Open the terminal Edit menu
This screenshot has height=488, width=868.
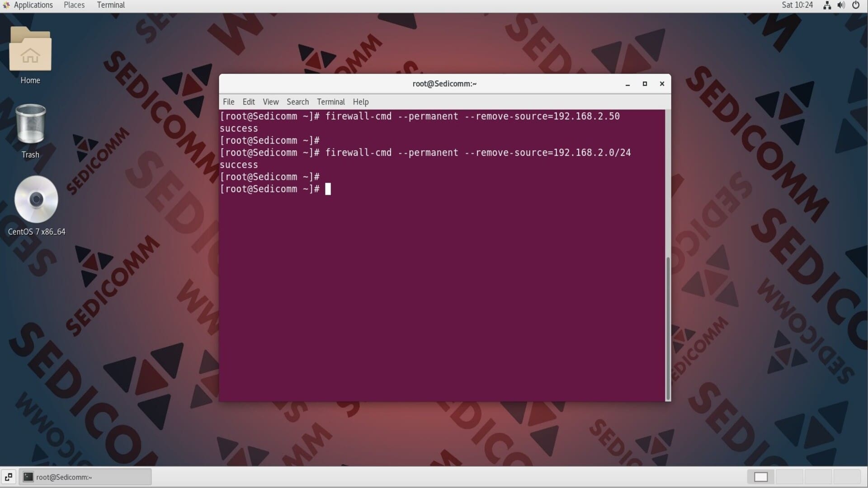tap(249, 102)
